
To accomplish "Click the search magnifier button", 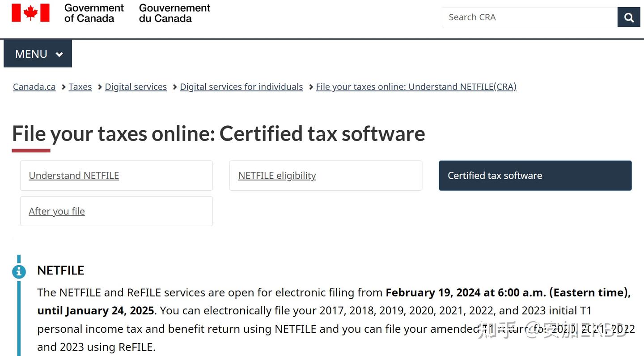I will 629,17.
